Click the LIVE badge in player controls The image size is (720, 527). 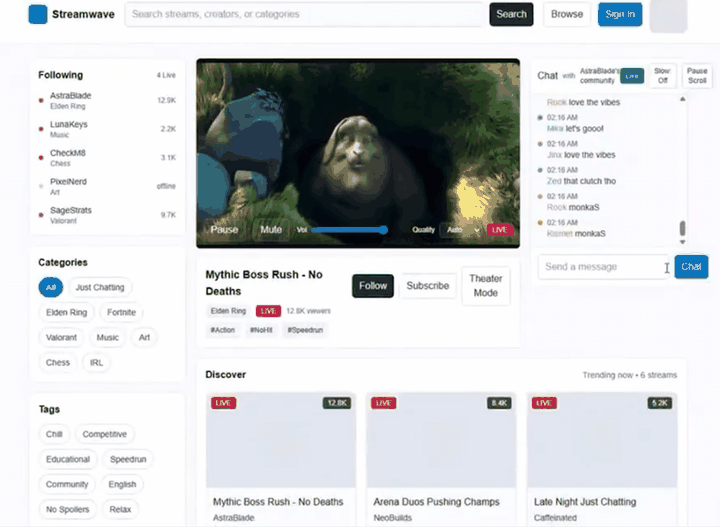pos(500,230)
